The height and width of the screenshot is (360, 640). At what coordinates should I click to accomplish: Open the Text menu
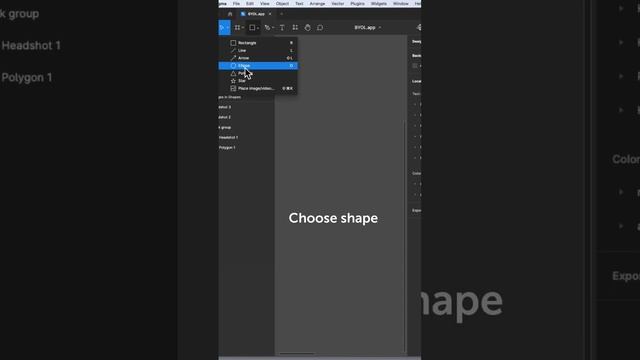(299, 4)
